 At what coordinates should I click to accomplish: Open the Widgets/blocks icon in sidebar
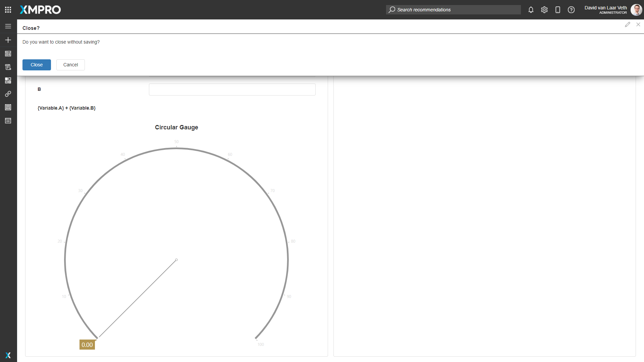coord(8,80)
